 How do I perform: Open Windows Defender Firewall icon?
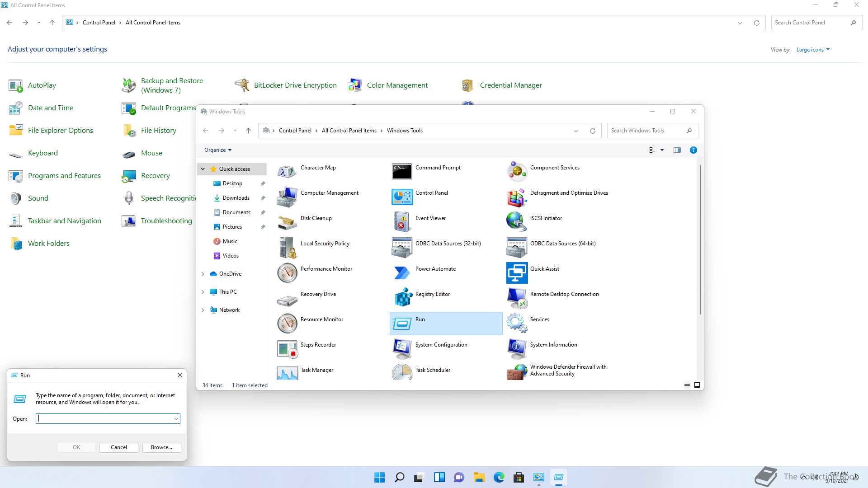click(517, 372)
